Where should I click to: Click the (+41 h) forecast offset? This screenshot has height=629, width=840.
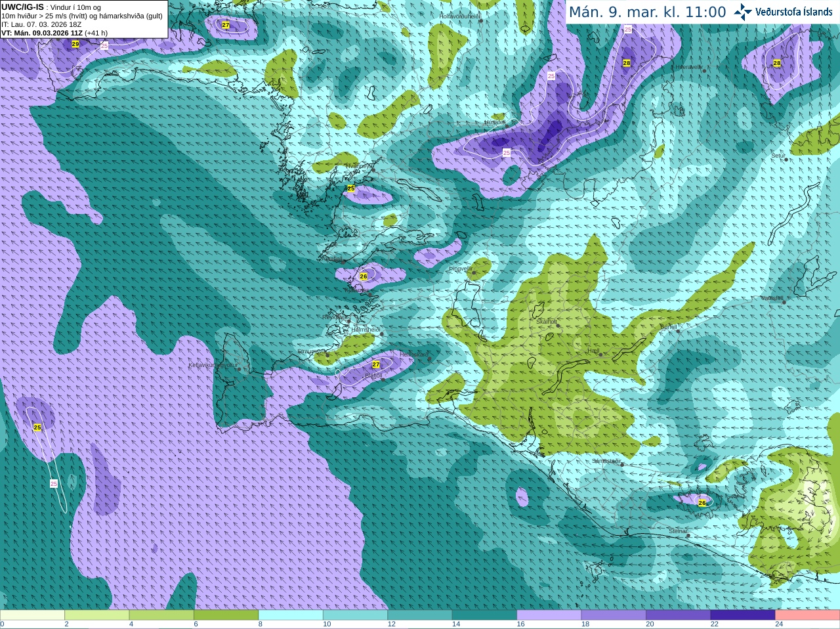click(96, 33)
